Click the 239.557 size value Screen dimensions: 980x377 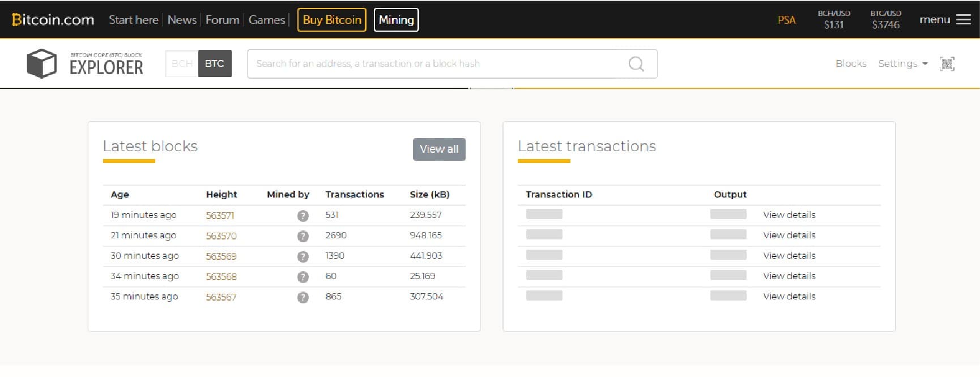[x=425, y=215]
